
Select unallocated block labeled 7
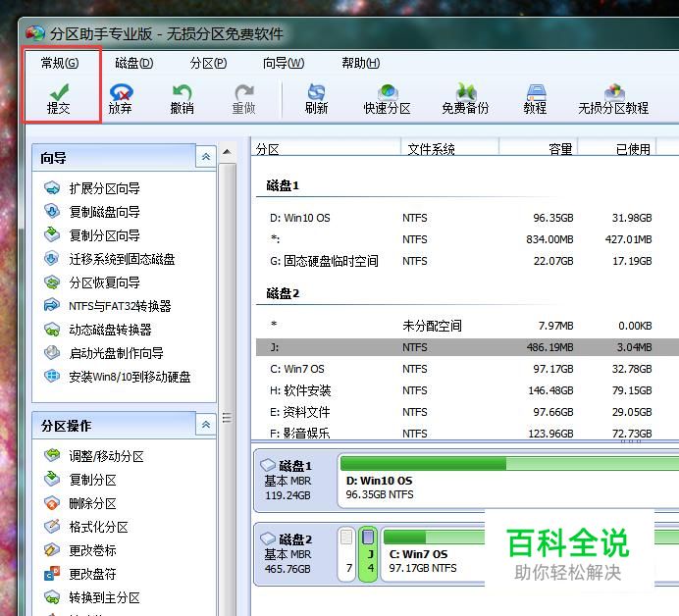pyautogui.click(x=346, y=554)
